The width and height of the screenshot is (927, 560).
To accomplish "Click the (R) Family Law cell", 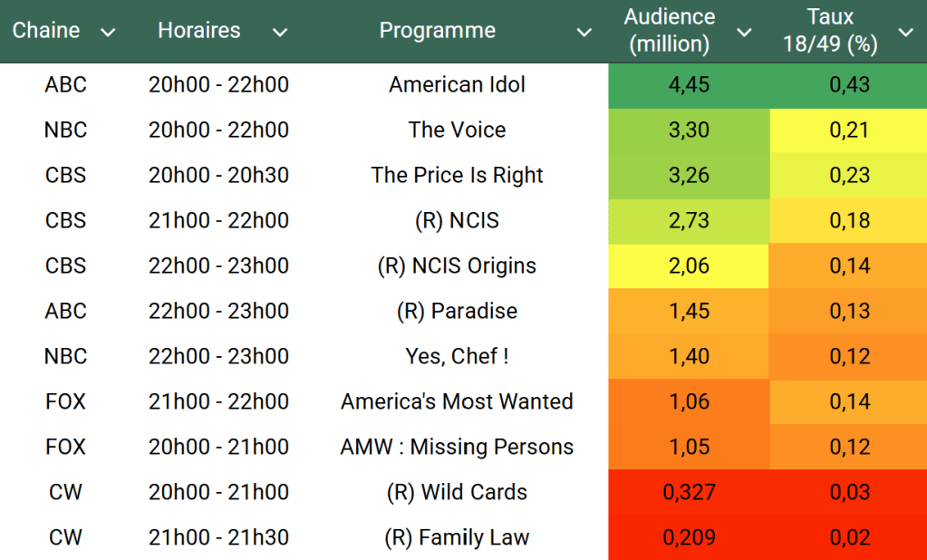I will [x=457, y=538].
